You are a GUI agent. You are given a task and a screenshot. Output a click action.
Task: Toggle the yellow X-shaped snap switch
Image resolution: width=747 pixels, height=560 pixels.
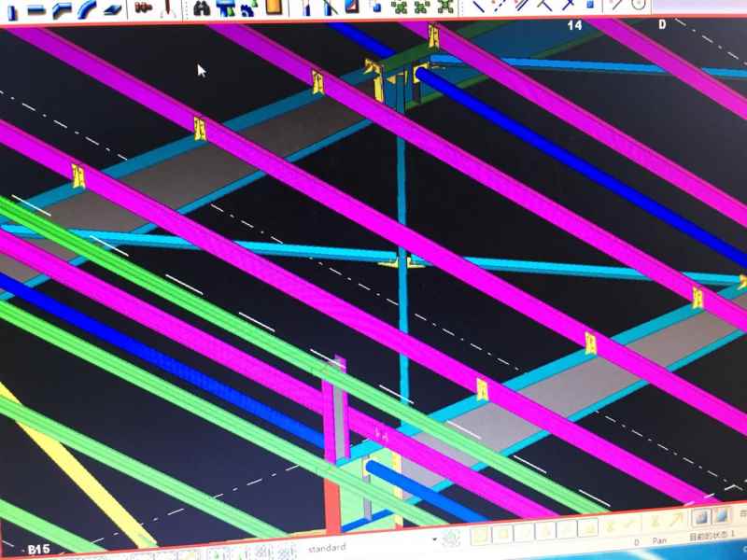click(x=655, y=521)
